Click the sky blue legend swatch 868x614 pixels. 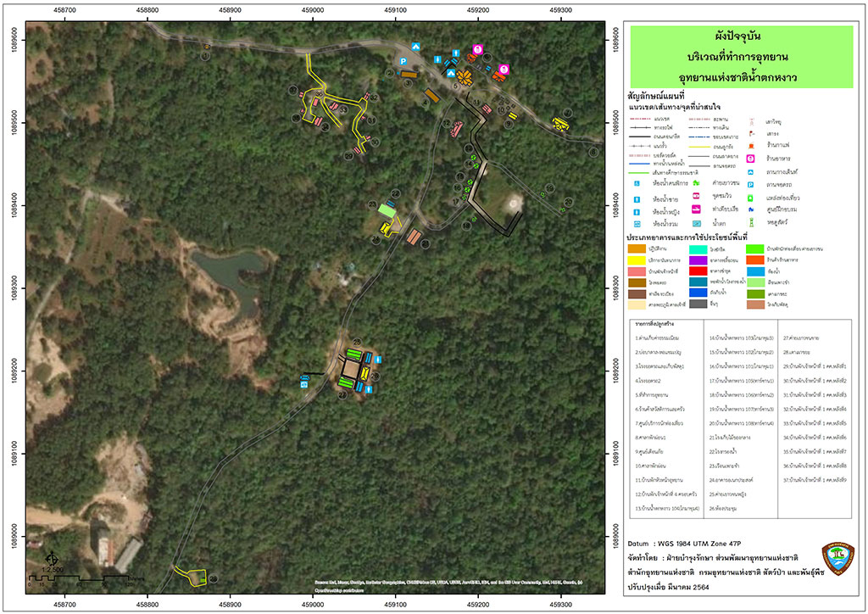(755, 271)
